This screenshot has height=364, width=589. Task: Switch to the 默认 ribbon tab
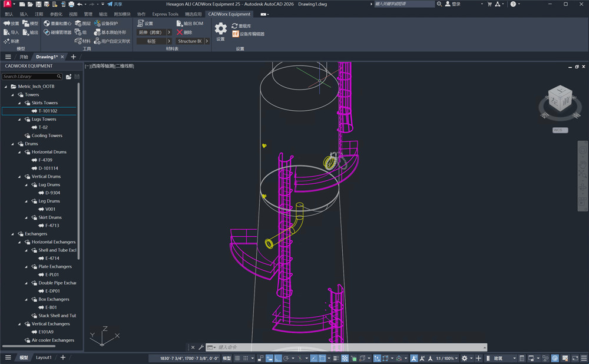click(x=9, y=14)
